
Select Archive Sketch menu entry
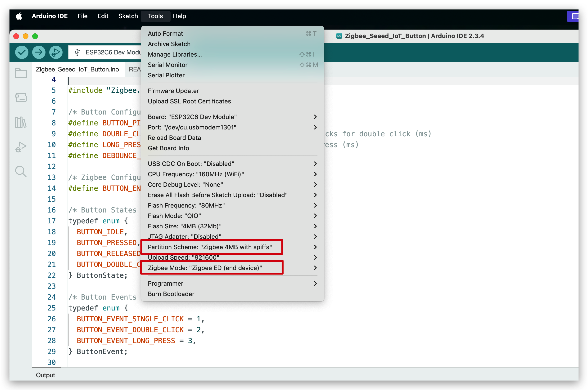pos(232,44)
